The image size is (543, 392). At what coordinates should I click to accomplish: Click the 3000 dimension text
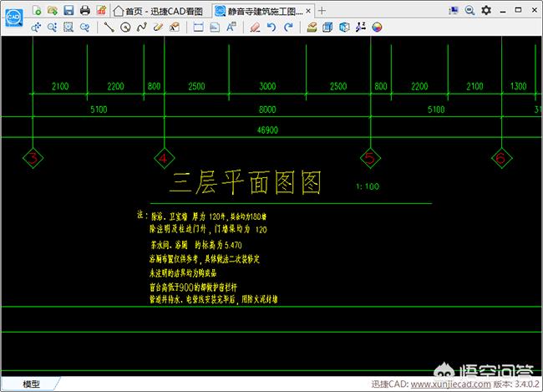point(267,86)
